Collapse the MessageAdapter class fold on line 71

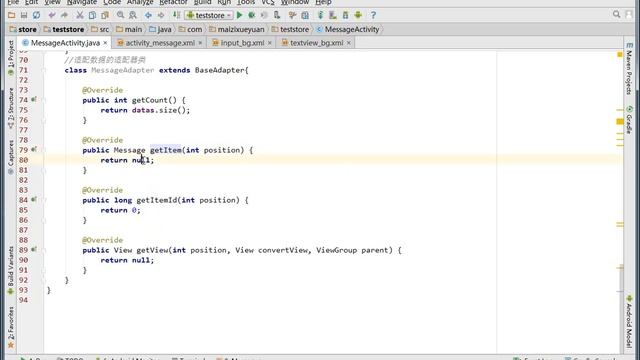coord(44,70)
